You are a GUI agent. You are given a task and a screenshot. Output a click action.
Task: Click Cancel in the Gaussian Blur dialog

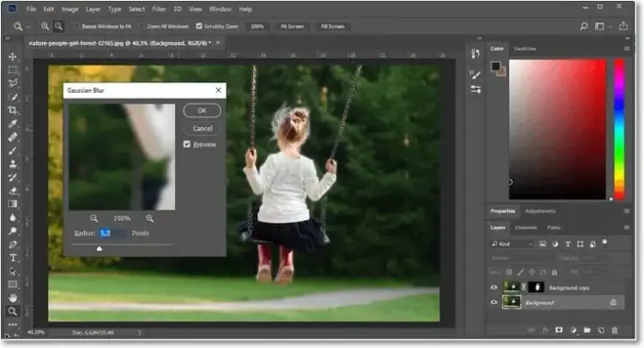[x=202, y=128]
